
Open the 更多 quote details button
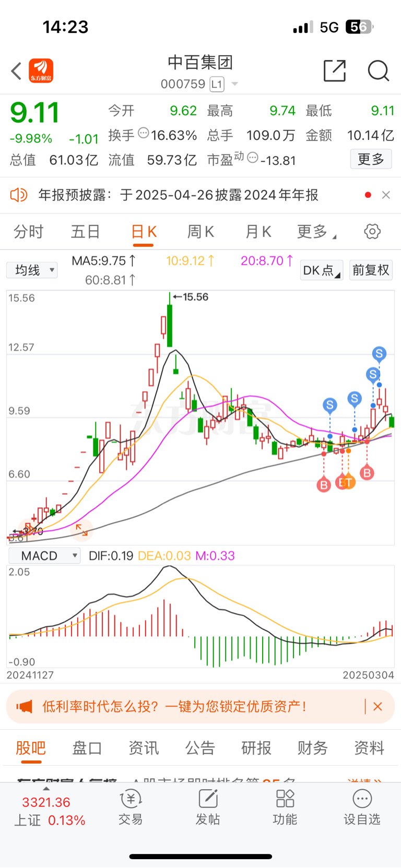click(x=371, y=159)
